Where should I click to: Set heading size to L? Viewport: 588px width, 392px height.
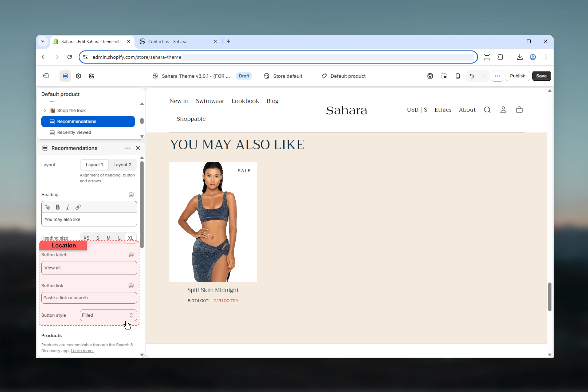coord(119,238)
